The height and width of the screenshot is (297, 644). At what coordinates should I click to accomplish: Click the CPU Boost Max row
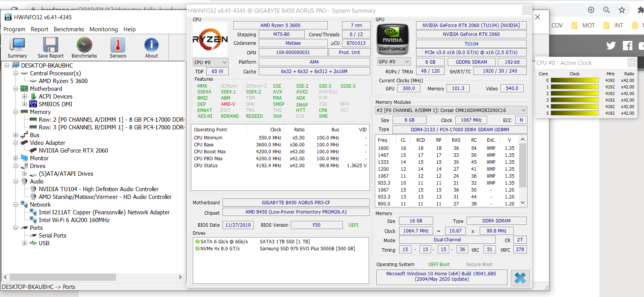click(280, 152)
